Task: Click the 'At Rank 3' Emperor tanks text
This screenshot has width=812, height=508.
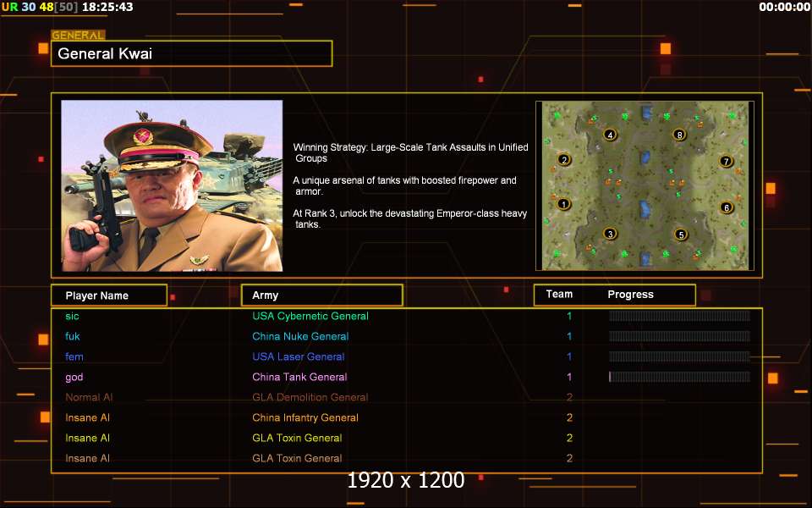Action: tap(409, 218)
